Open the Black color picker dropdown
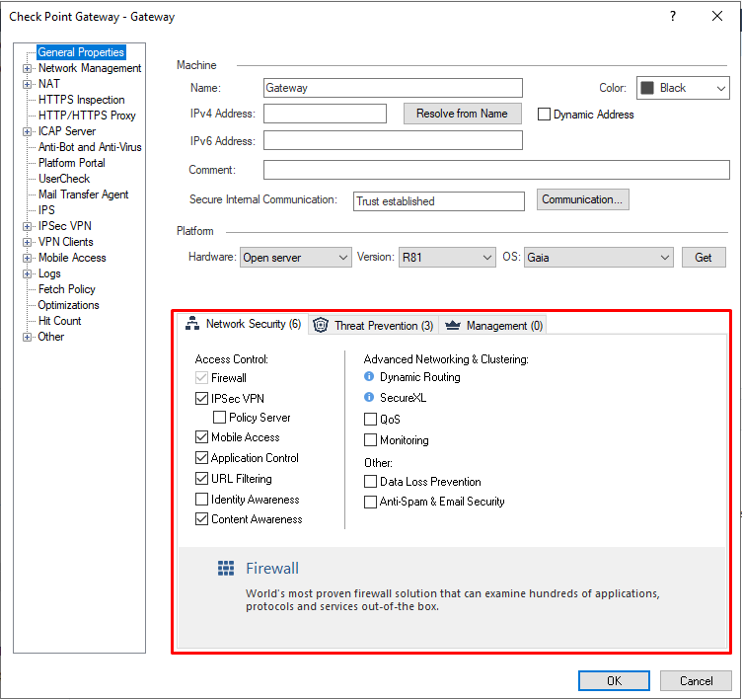 (683, 88)
